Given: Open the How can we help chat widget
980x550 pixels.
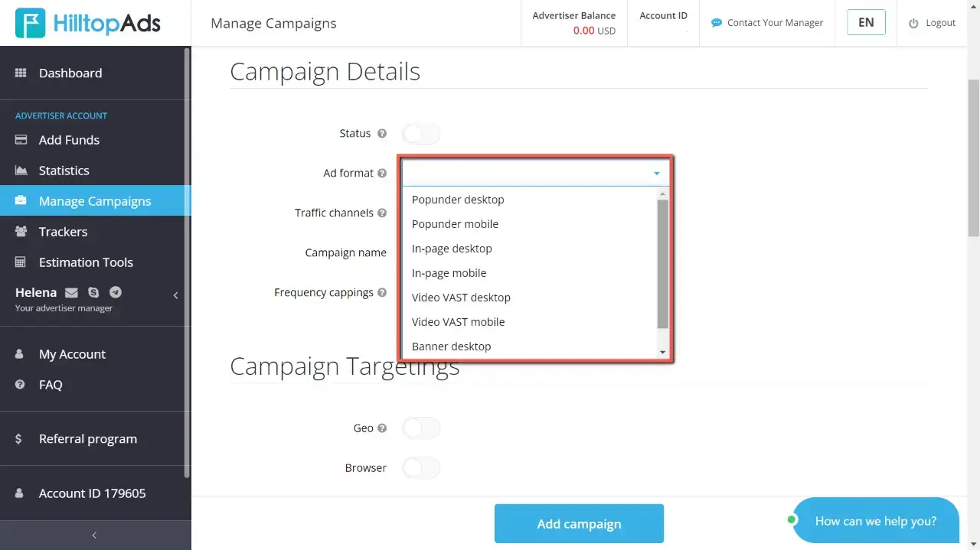Looking at the screenshot, I should 876,521.
